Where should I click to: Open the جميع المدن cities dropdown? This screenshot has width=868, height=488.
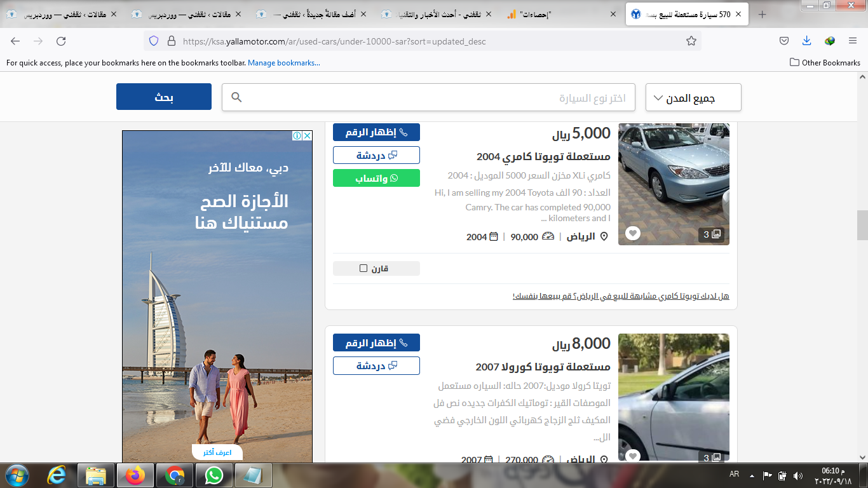[693, 98]
